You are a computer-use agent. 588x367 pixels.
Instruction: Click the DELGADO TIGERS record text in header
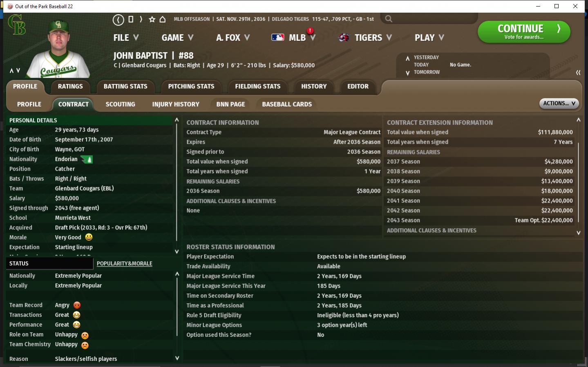323,19
